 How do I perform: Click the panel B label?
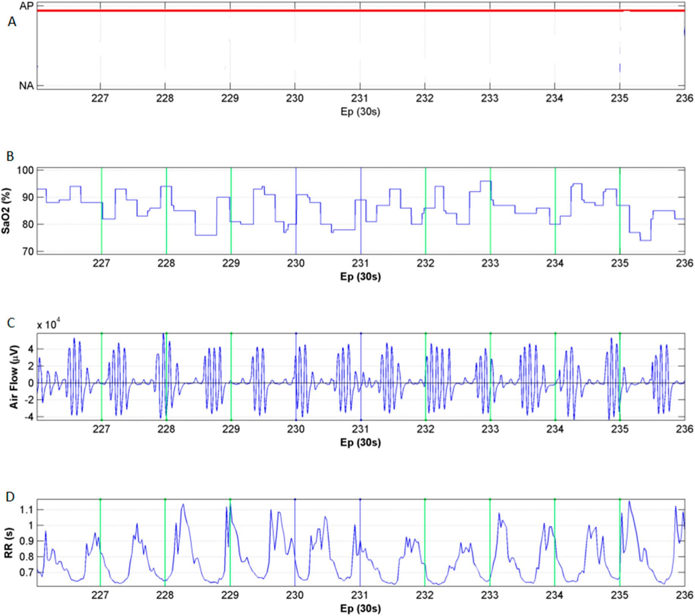pyautogui.click(x=10, y=156)
